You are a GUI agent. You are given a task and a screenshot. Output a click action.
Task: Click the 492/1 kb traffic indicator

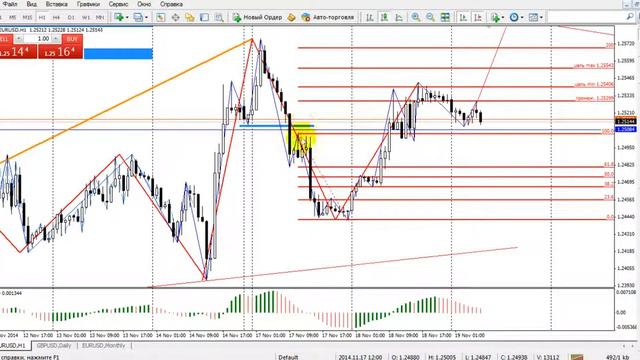pyautogui.click(x=618, y=357)
